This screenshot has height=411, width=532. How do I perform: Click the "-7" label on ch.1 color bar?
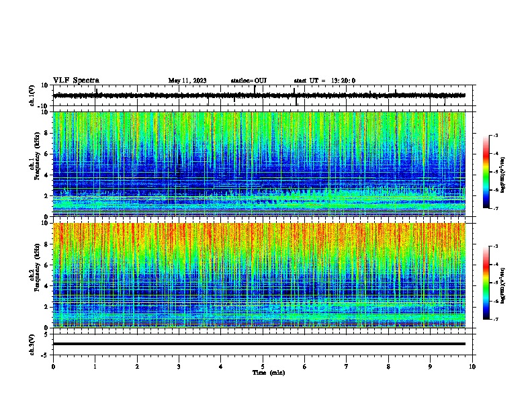click(496, 208)
